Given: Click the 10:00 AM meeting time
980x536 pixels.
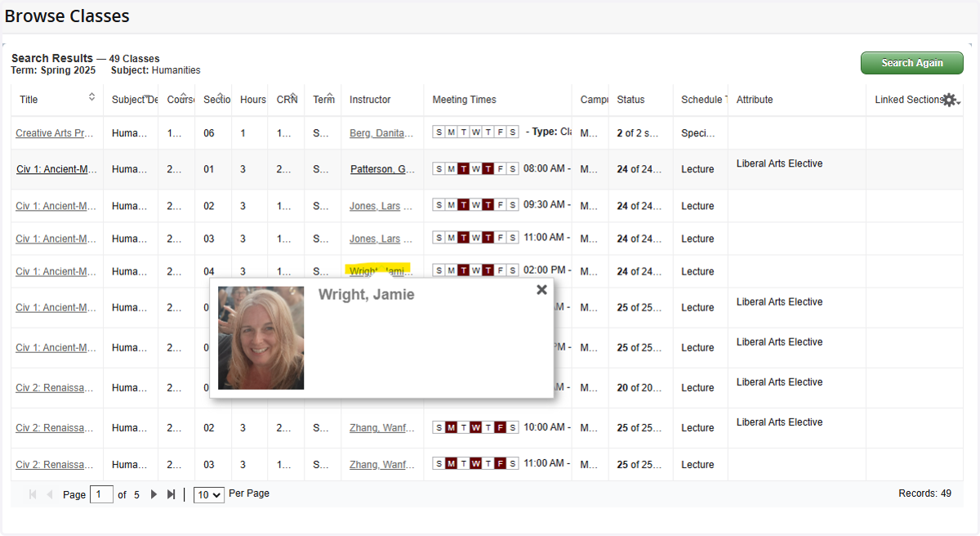Looking at the screenshot, I should pyautogui.click(x=546, y=427).
